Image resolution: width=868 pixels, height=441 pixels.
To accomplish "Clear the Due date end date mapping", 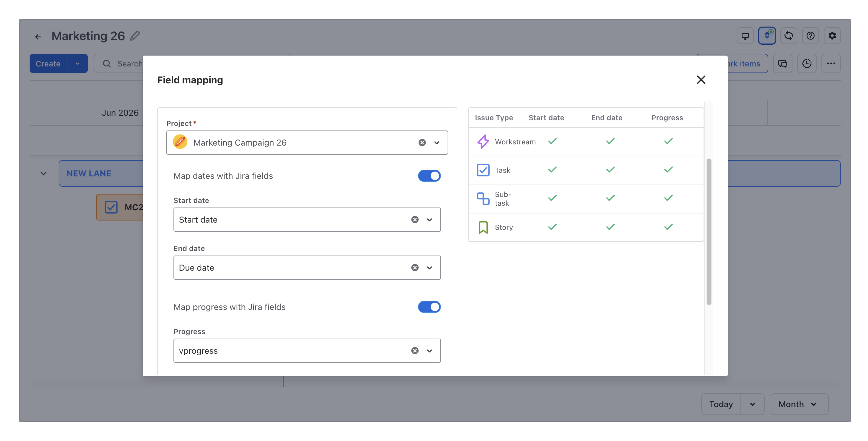I will click(415, 268).
